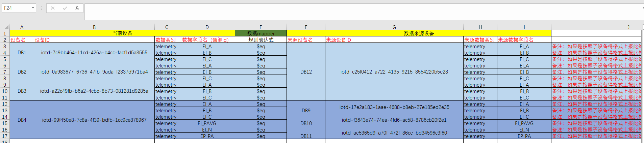Click the Enter checkmark icon in formula bar
644x143 pixels.
[65, 8]
